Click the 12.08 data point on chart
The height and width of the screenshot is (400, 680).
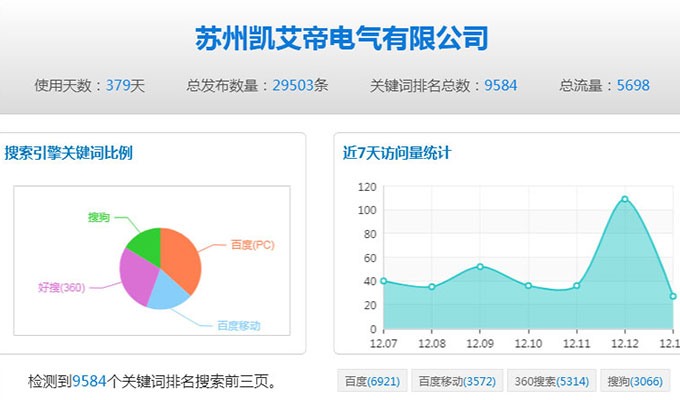pyautogui.click(x=432, y=287)
